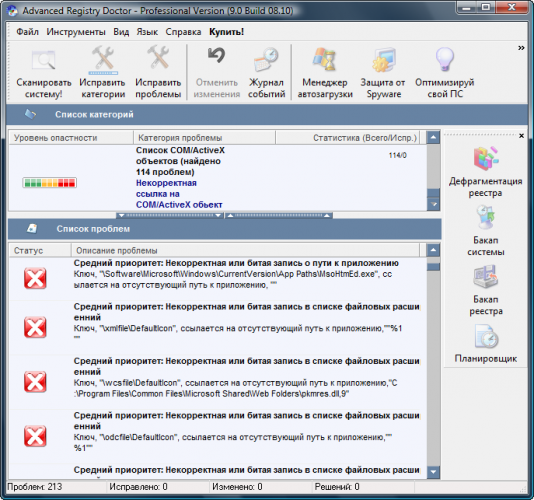The image size is (534, 500).
Task: Click the Статус column header
Action: point(40,250)
